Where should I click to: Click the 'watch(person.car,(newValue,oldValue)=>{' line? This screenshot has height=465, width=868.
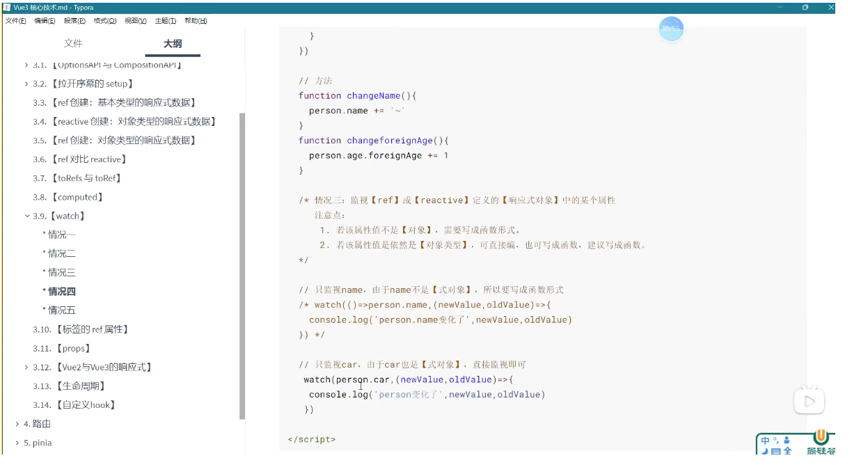click(408, 379)
